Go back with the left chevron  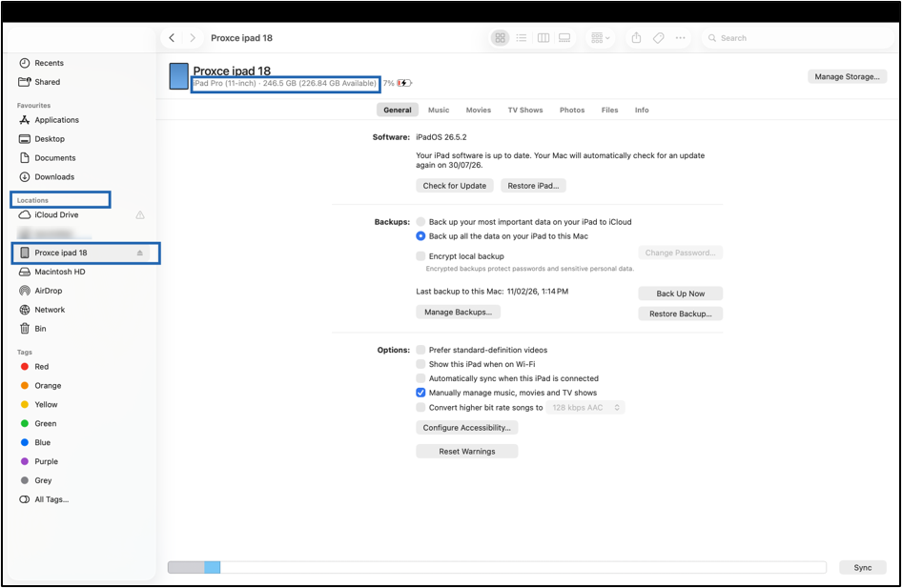172,38
